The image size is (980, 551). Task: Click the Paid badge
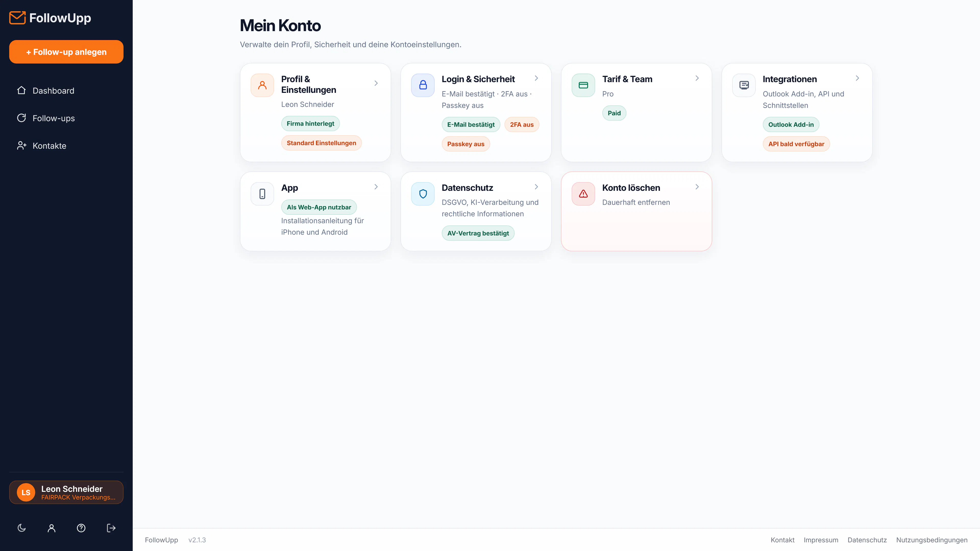(x=614, y=113)
